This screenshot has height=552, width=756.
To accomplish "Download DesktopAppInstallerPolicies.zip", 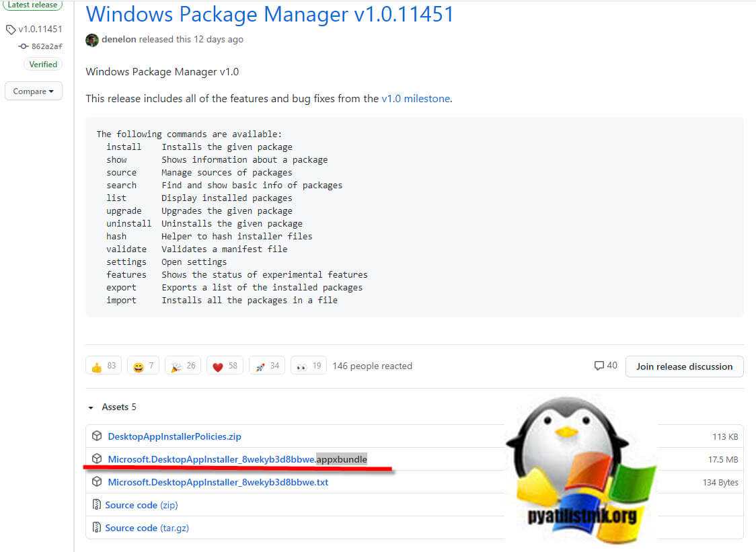I will pos(174,436).
